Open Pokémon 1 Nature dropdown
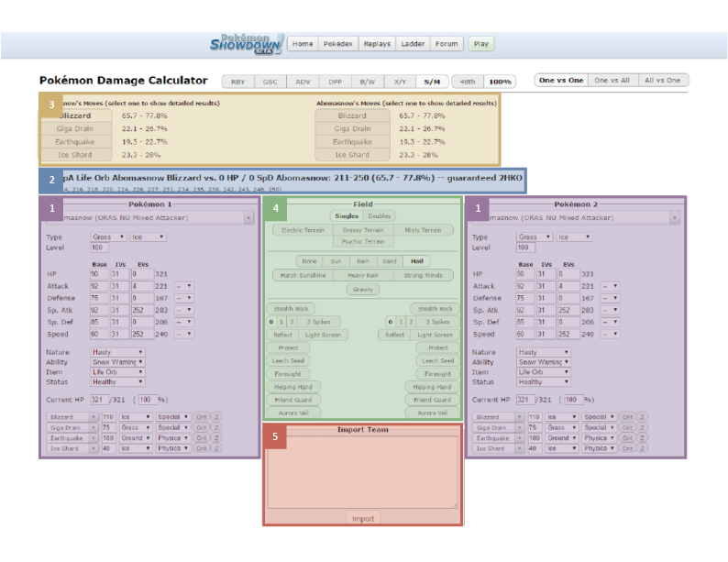Image resolution: width=728 pixels, height=562 pixels. pyautogui.click(x=118, y=352)
